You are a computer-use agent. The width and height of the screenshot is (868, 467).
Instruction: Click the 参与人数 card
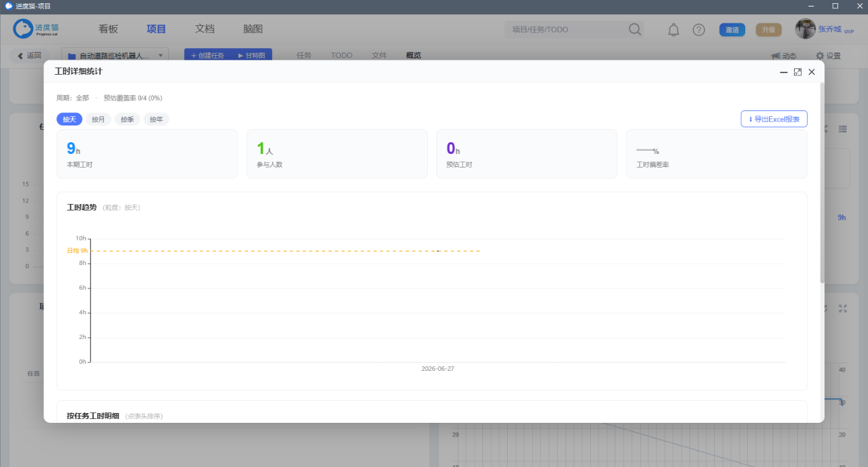(x=337, y=154)
